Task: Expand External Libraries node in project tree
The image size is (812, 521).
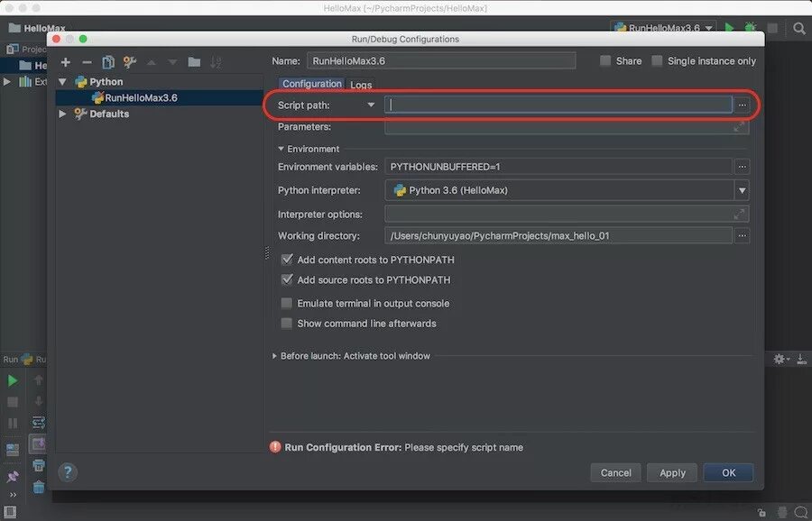Action: pos(6,82)
